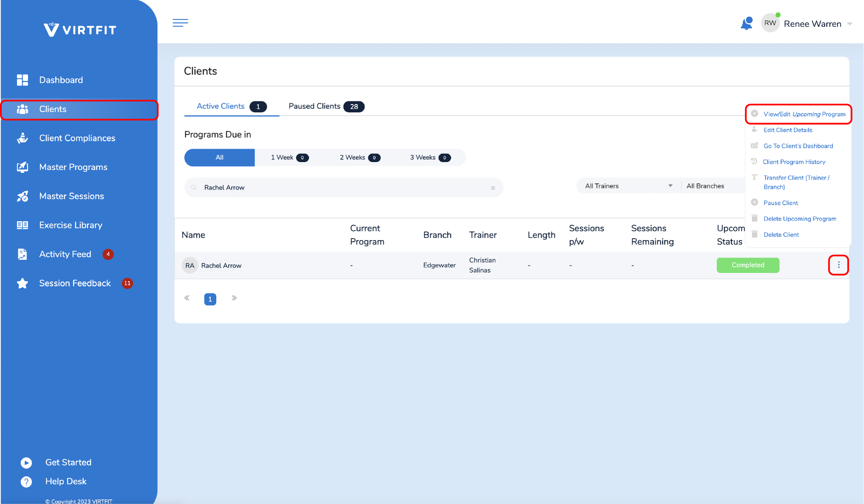
Task: Choose Edit Client Details option
Action: coord(787,130)
